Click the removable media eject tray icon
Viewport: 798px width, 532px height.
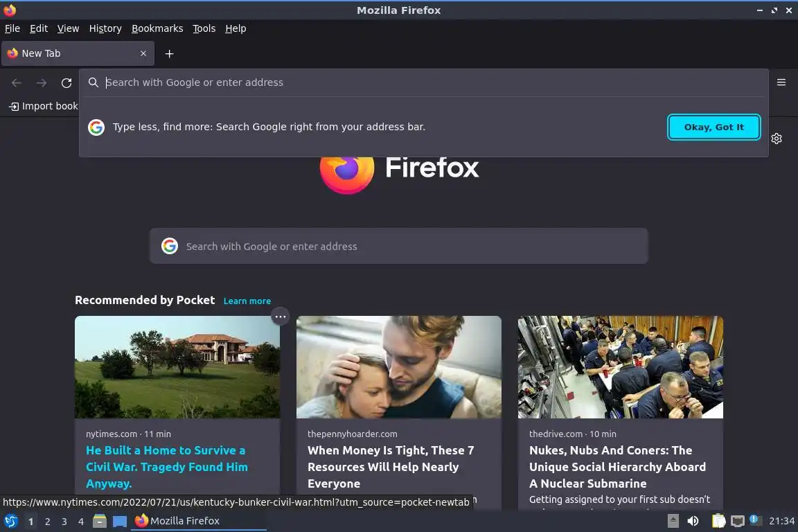click(673, 521)
